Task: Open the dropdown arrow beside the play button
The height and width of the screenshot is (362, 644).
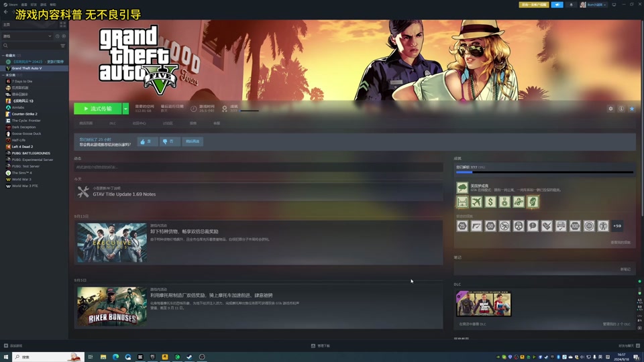Action: coord(125,109)
